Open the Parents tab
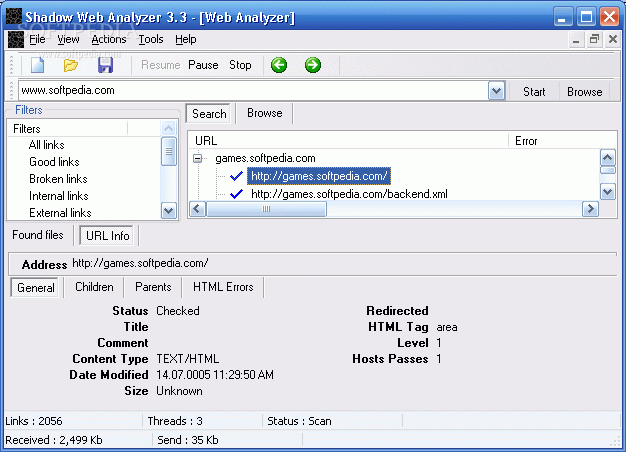 click(x=153, y=287)
